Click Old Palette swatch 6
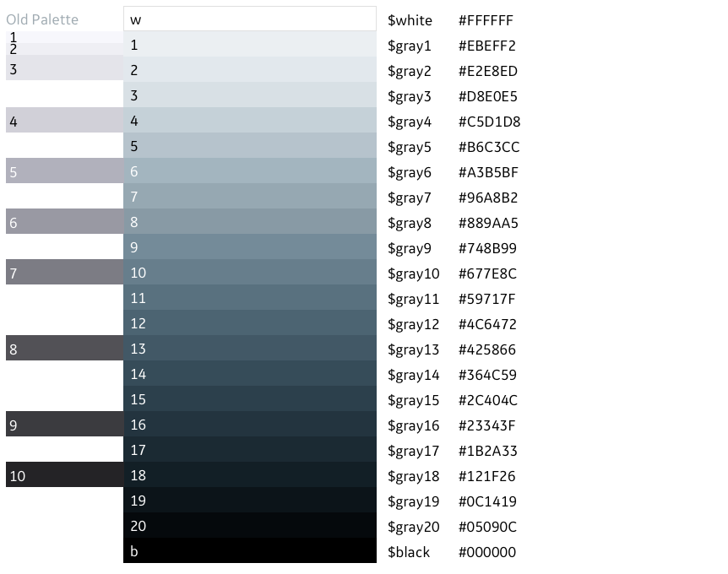 [x=64, y=221]
